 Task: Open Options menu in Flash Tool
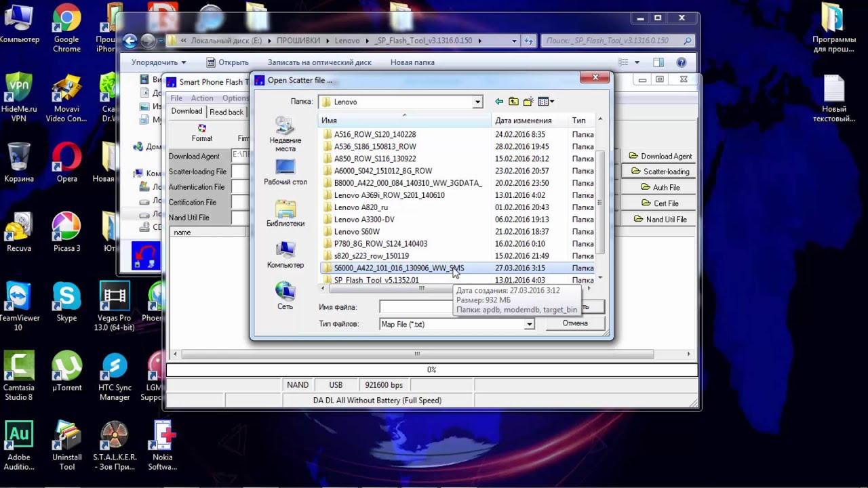tap(235, 98)
